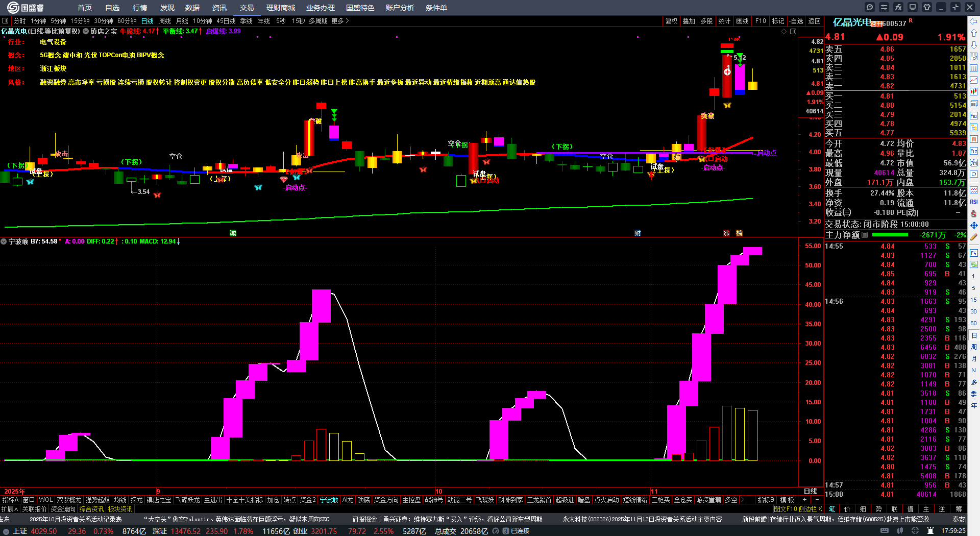Open the 指标A indicator group selector
The height and width of the screenshot is (536, 980).
pyautogui.click(x=10, y=500)
